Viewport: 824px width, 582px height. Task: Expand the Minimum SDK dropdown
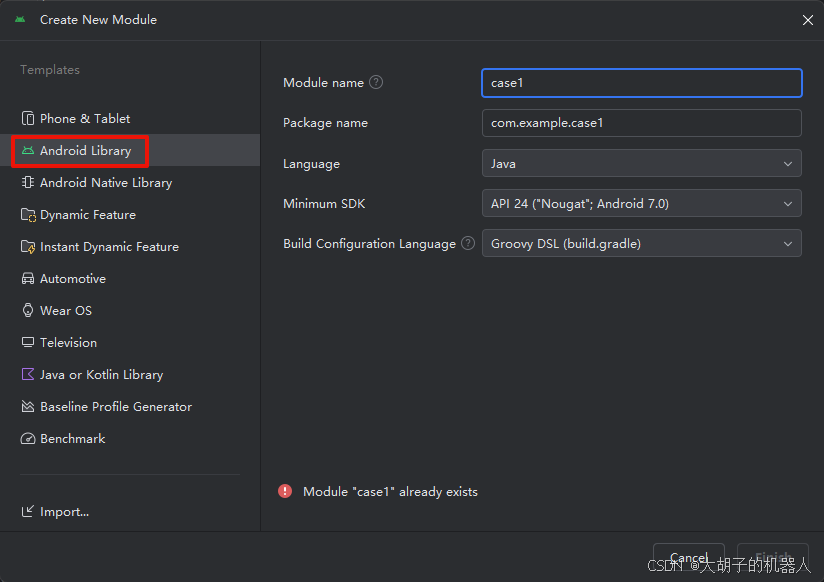coord(641,203)
